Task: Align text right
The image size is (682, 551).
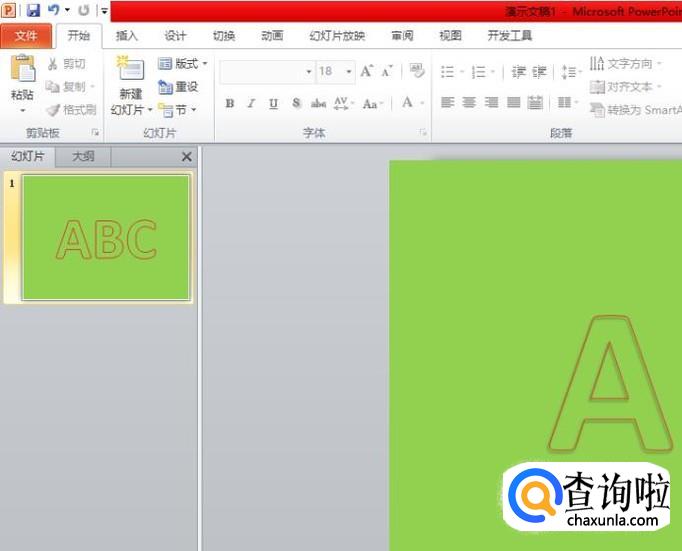Action: click(491, 103)
